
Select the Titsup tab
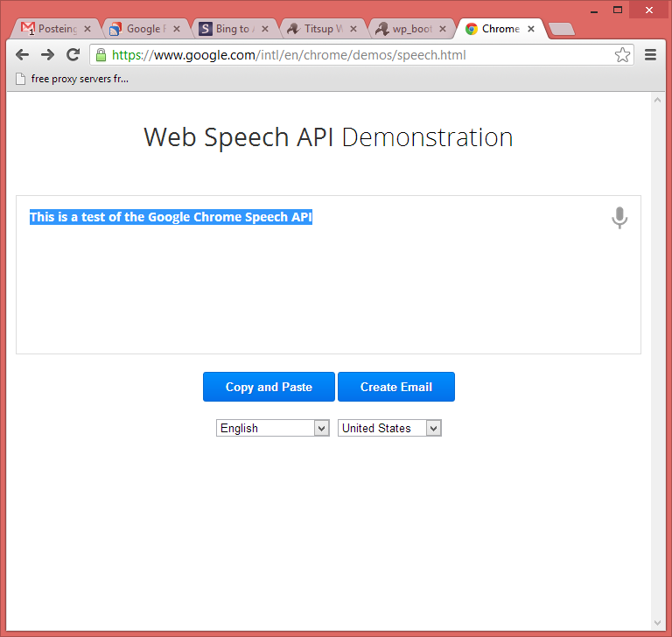tap(318, 29)
